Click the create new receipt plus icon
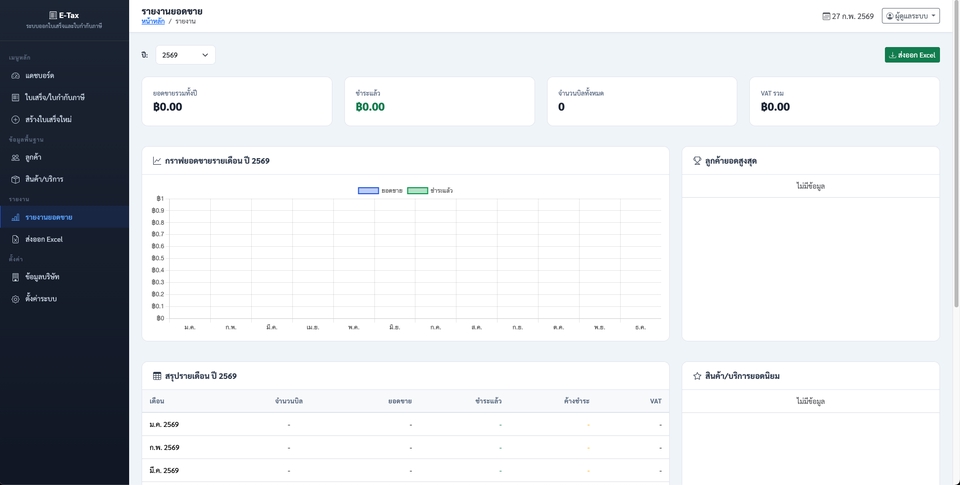 coord(15,120)
